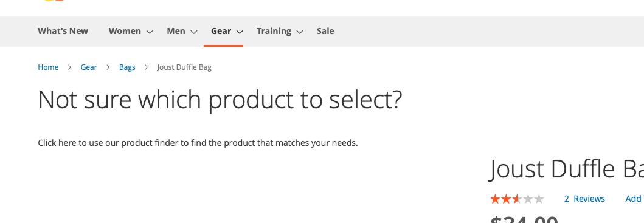Image resolution: width=644 pixels, height=223 pixels.
Task: Open the Women category menu
Action: [x=125, y=31]
